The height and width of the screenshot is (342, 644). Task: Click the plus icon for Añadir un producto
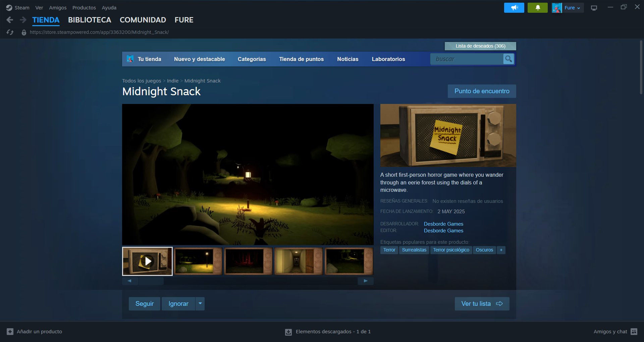10,332
